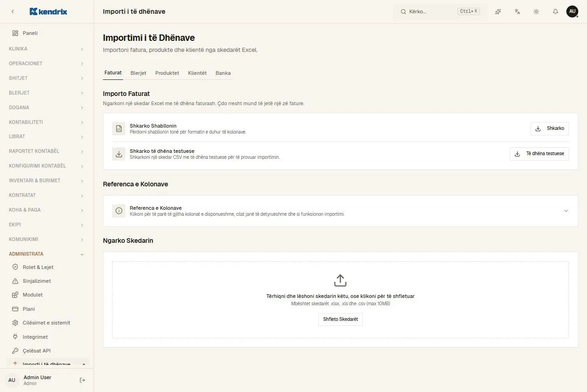587x392 pixels.
Task: Select the Faturat tab
Action: (113, 73)
